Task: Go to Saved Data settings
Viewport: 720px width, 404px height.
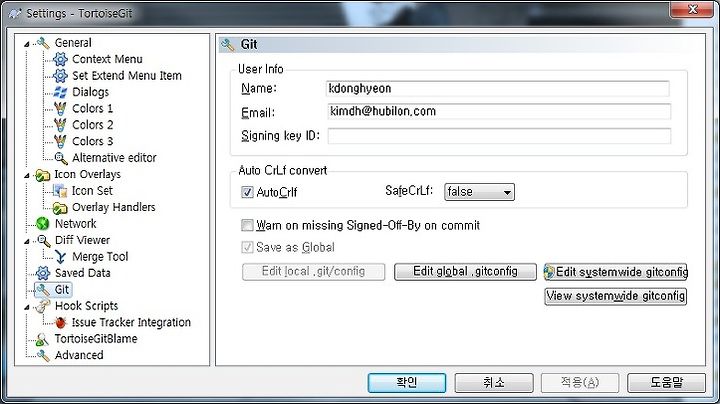Action: point(83,273)
